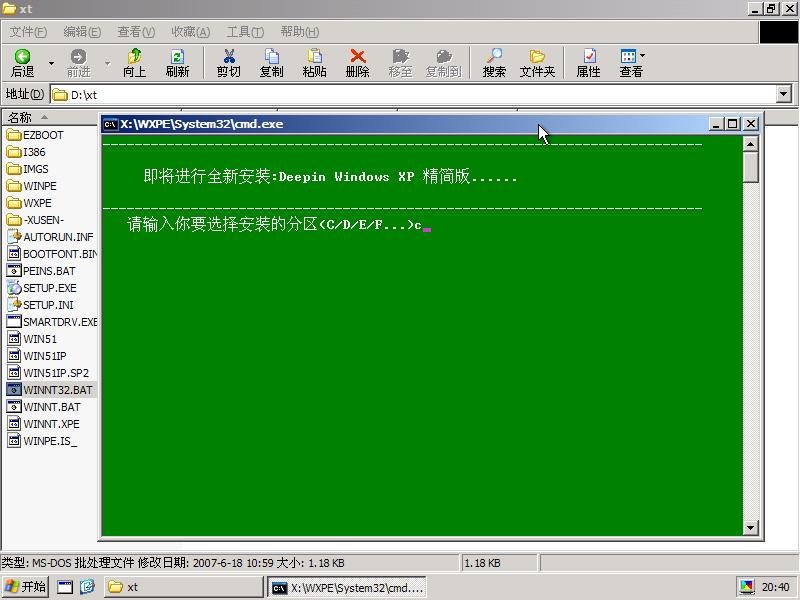Expand the address bar dropdown list
This screenshot has width=800, height=600.
[784, 94]
